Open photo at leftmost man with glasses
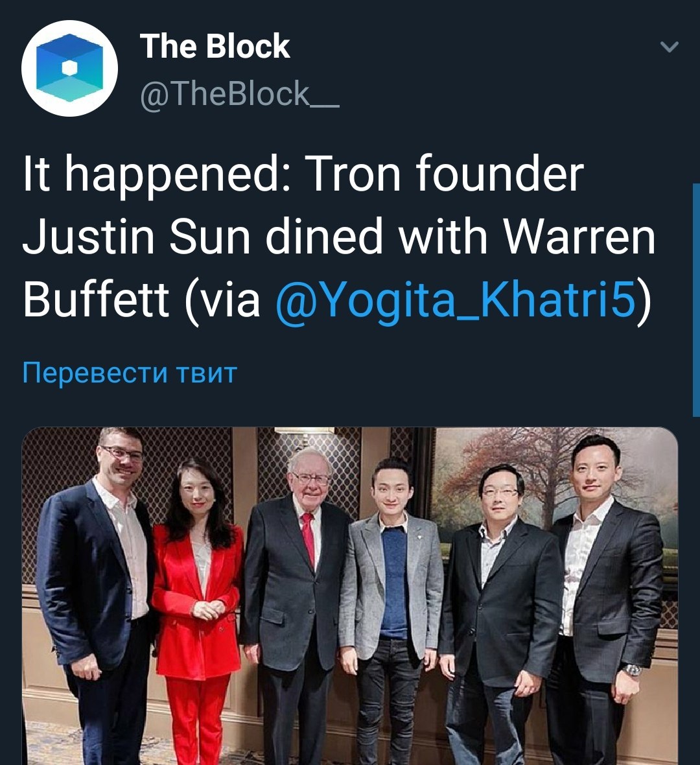Screen dimensions: 700x765 [x=96, y=595]
